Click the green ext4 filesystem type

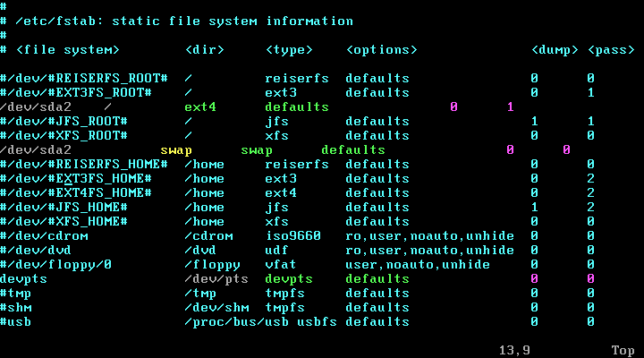(200, 107)
